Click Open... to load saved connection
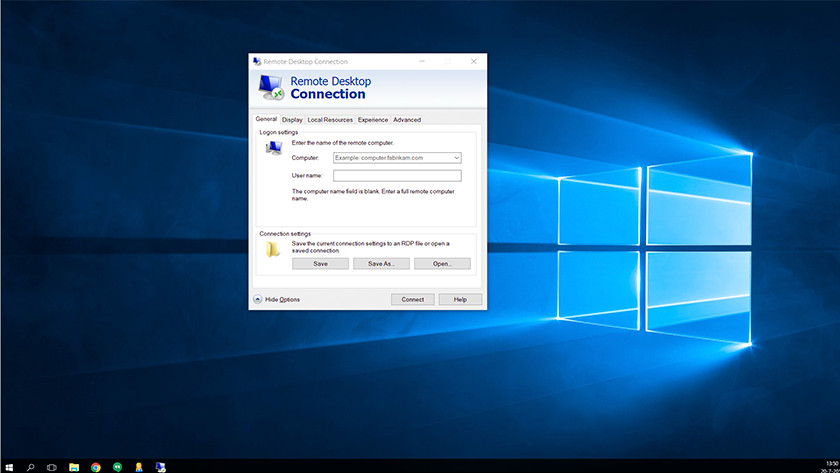 click(442, 264)
